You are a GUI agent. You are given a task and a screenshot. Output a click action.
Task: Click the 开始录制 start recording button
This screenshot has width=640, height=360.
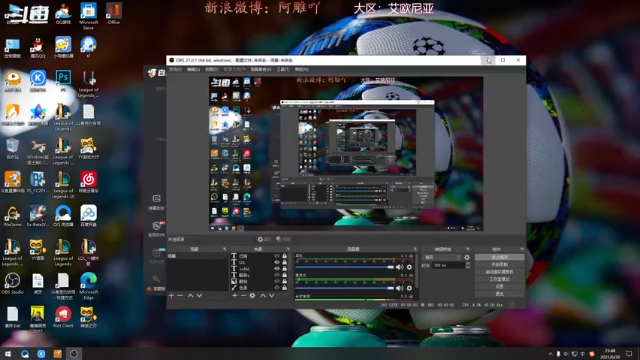[x=500, y=264]
